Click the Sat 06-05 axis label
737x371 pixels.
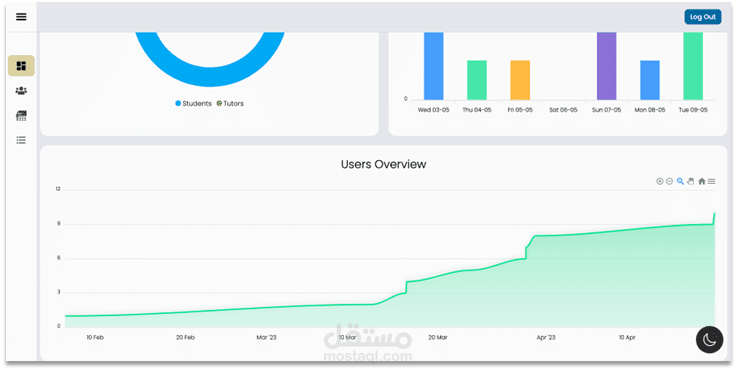click(x=564, y=110)
